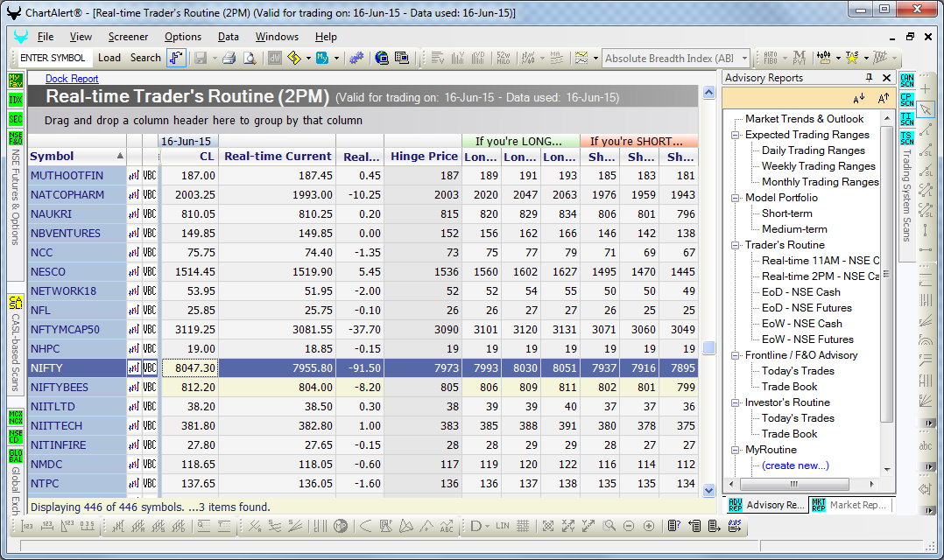The width and height of the screenshot is (944, 560).
Task: Click the LIN scale toggle in bottom toolbar
Action: coord(503,527)
